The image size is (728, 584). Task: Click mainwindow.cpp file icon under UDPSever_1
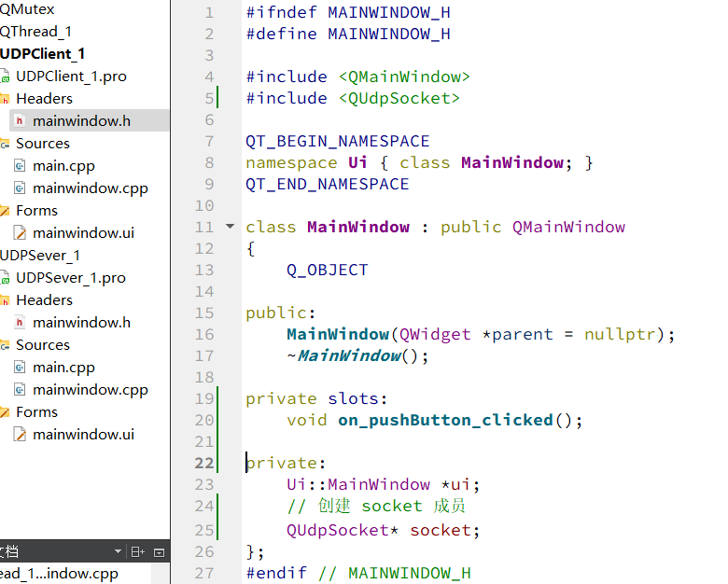pos(20,389)
